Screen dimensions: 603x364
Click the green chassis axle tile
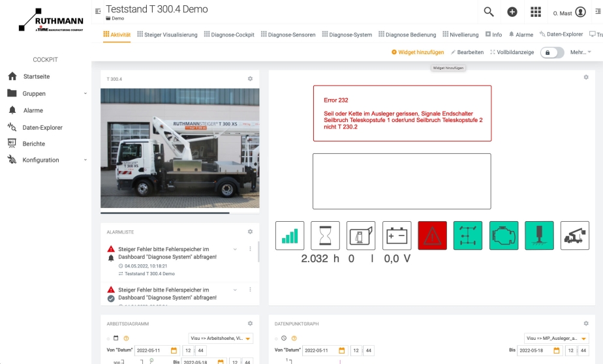pos(468,235)
